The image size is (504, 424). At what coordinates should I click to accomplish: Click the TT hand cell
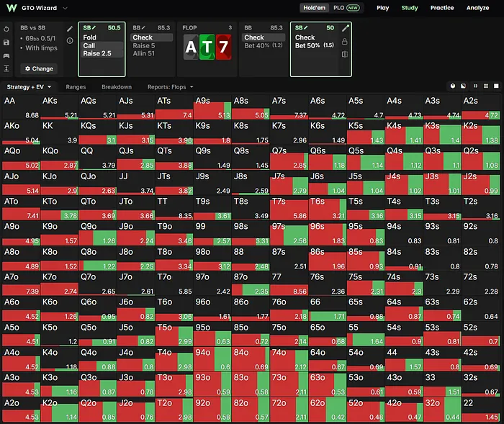pos(174,208)
